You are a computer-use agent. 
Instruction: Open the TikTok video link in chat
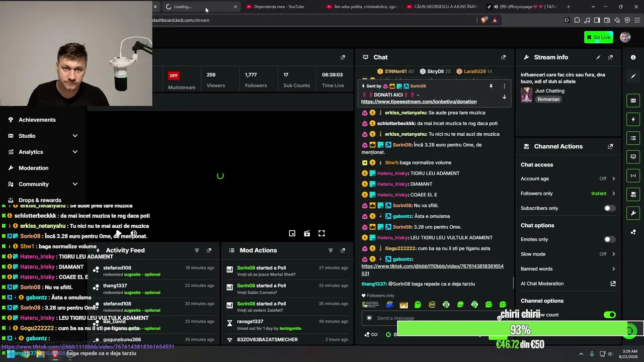(x=432, y=270)
